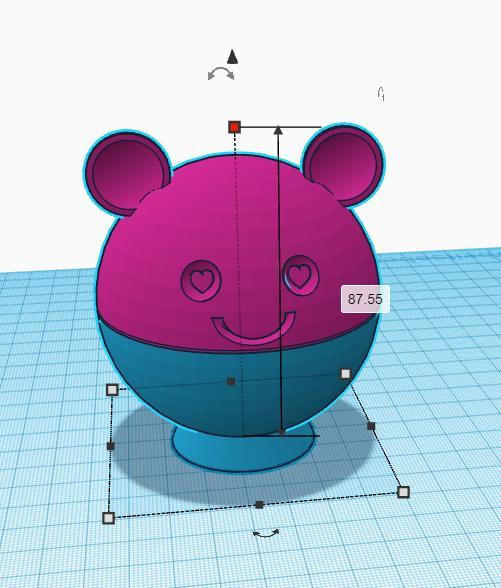Click the rotation arrow below the workplane box
This screenshot has width=501, height=588.
coord(266,533)
